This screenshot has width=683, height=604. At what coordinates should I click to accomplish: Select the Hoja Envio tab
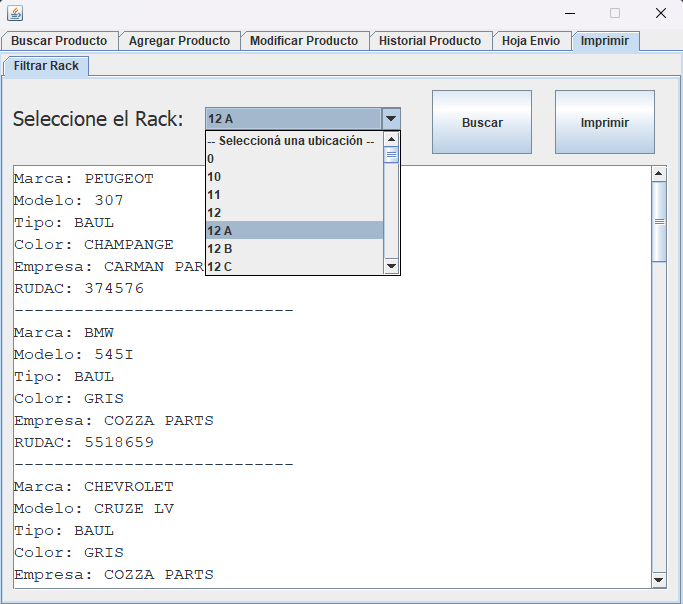(x=531, y=41)
